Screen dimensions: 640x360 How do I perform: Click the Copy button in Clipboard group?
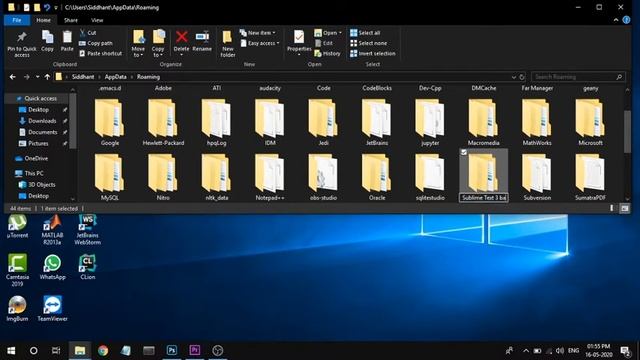click(x=47, y=41)
